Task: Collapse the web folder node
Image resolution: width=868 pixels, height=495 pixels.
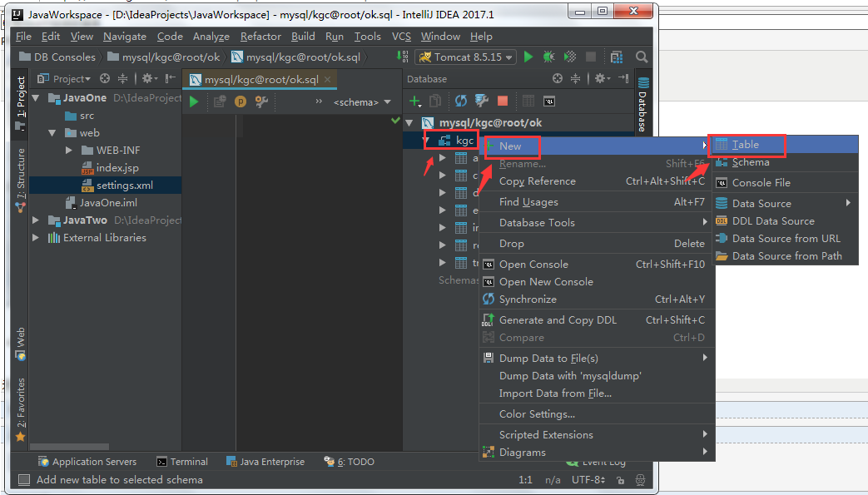Action: tap(52, 133)
